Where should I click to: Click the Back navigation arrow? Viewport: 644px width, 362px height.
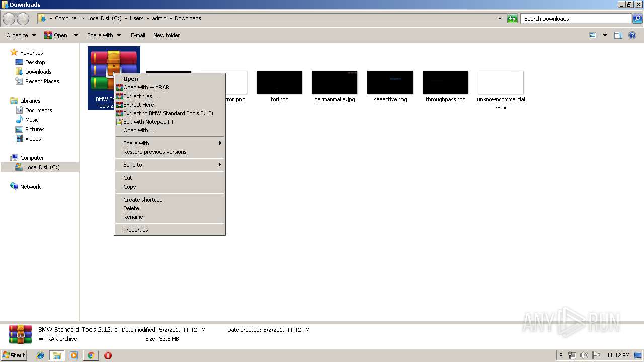click(9, 19)
